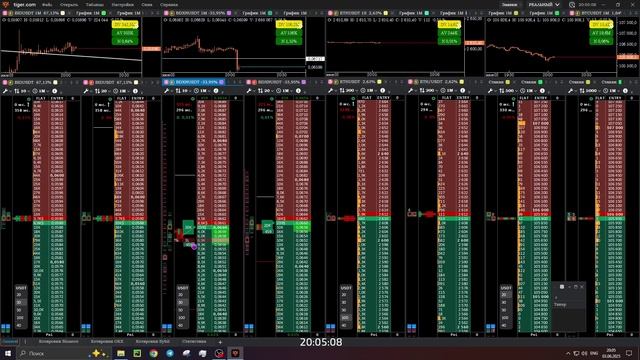Click blue squares icon under left Стакан panel
The image size is (640, 360).
(x=491, y=327)
